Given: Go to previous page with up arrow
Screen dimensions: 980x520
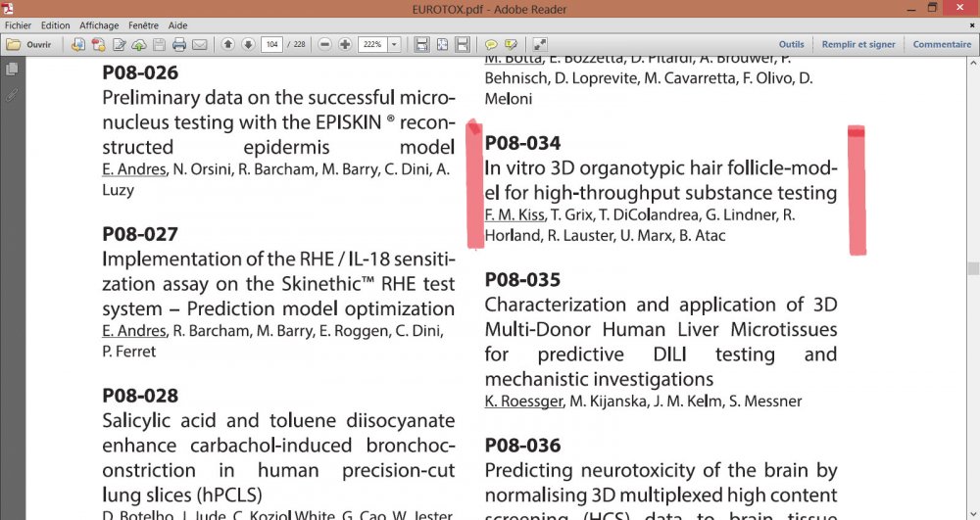Looking at the screenshot, I should 228,44.
